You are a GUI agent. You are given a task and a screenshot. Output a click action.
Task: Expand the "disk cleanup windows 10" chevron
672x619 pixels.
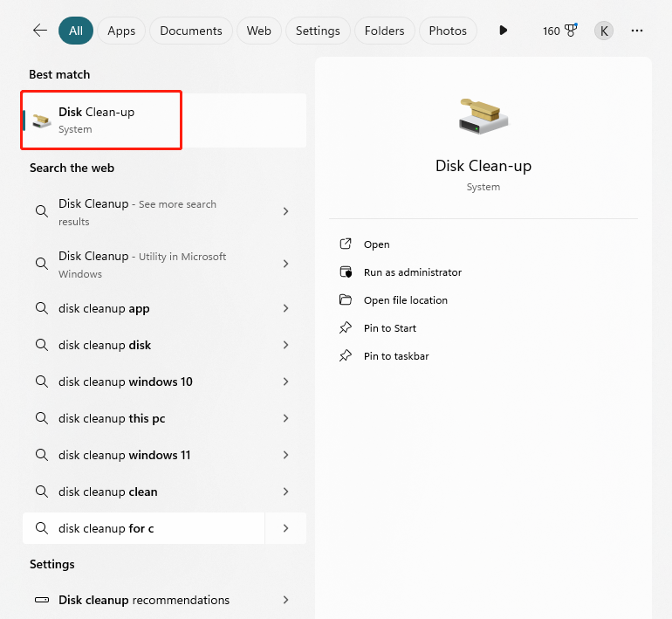click(285, 382)
